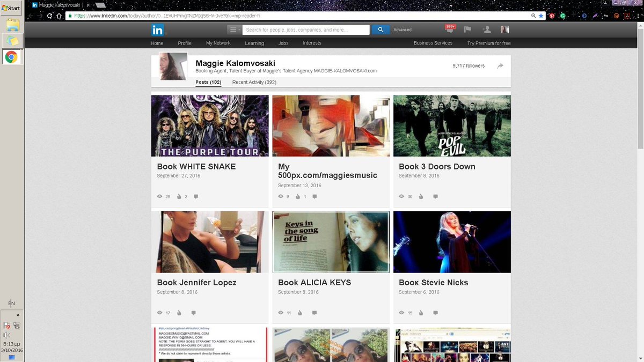
Task: Click comment icon on Book ALICIA KEYS
Action: (x=314, y=313)
